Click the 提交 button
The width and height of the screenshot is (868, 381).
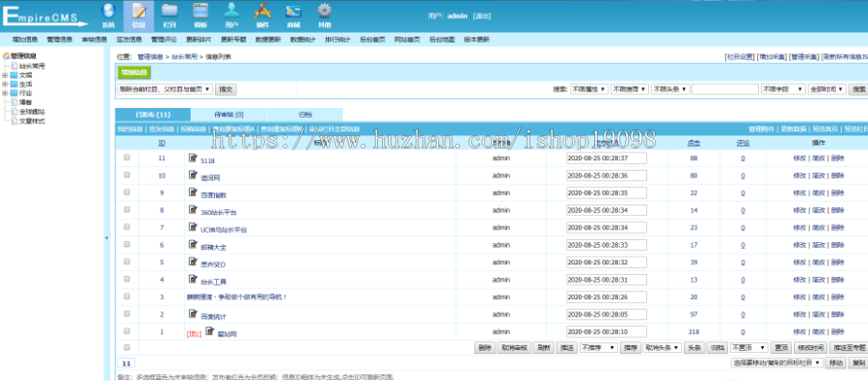coord(226,89)
